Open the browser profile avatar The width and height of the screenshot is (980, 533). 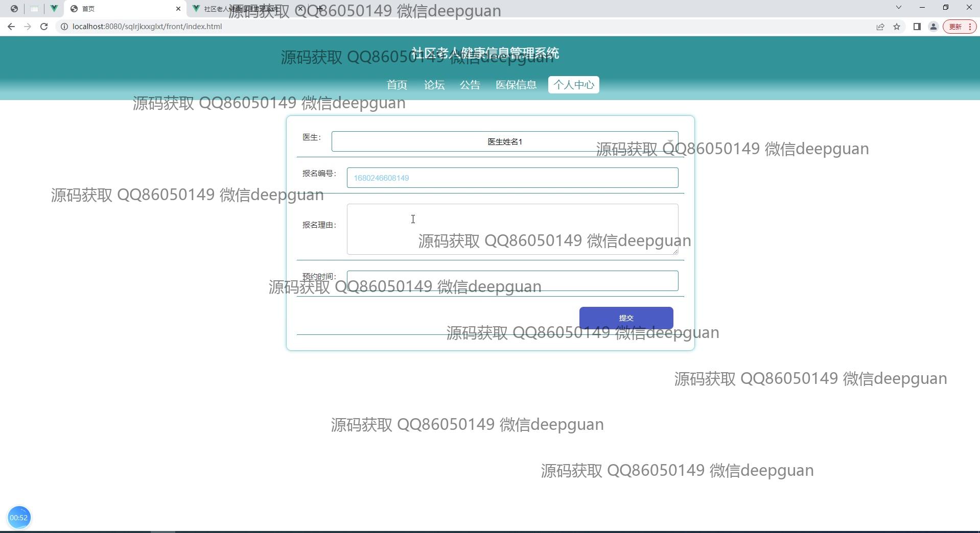(x=933, y=27)
